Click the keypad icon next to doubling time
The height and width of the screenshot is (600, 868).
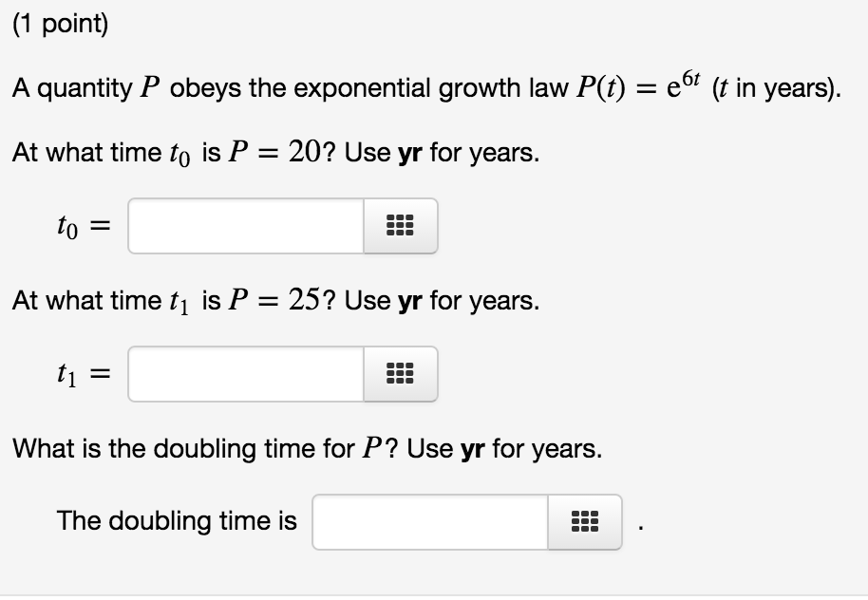pyautogui.click(x=585, y=521)
